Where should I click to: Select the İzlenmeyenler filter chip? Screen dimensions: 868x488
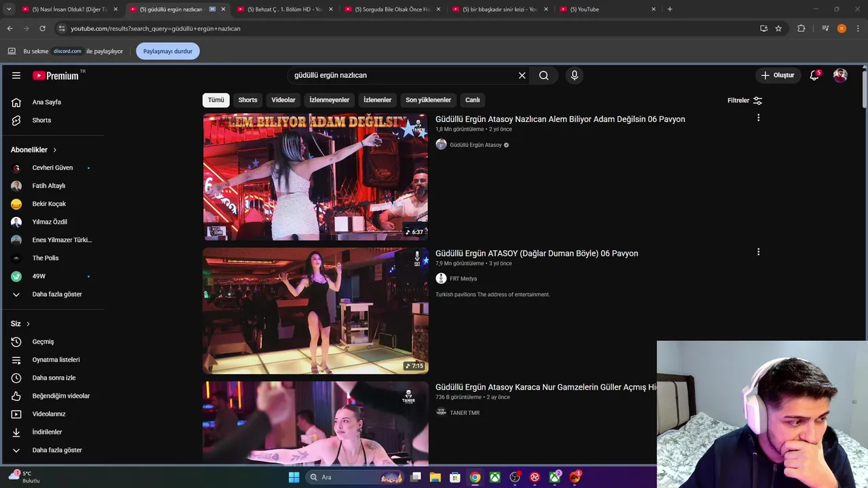pos(330,100)
